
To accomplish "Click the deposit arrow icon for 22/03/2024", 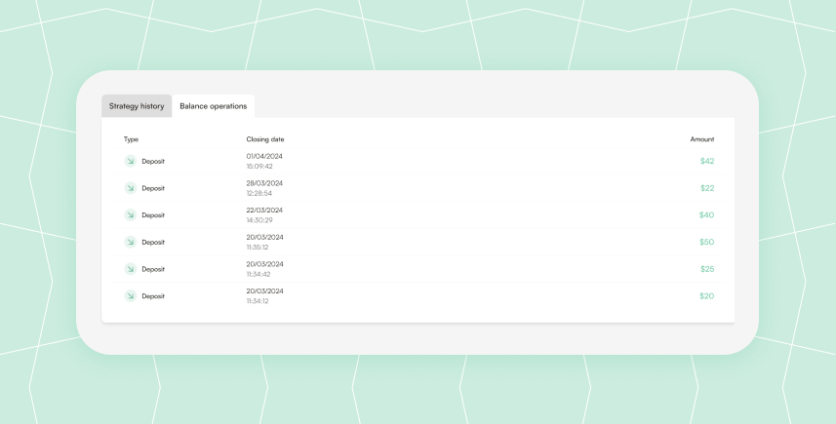I will (x=130, y=215).
